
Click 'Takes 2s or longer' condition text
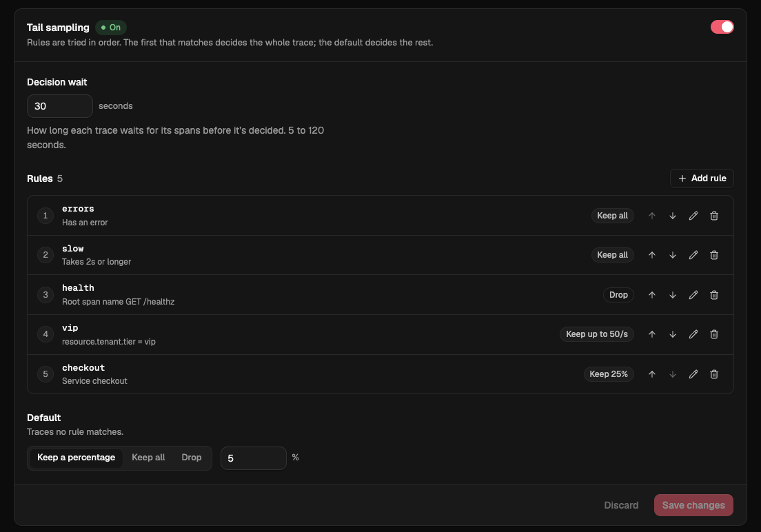(97, 262)
